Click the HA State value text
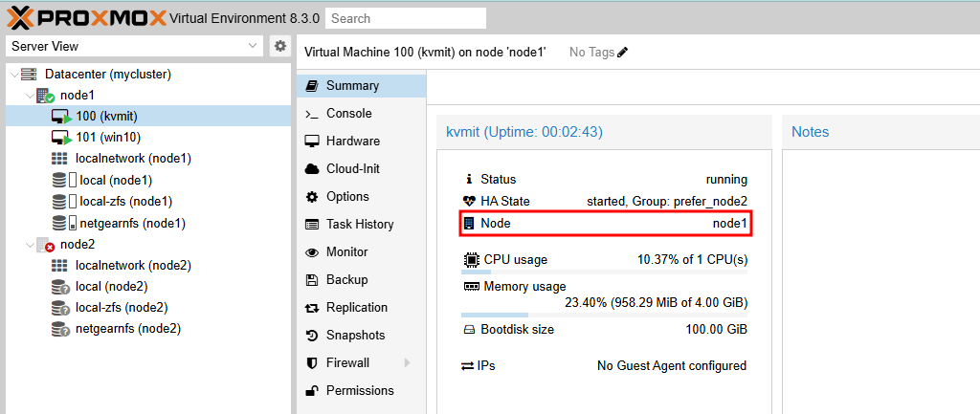The height and width of the screenshot is (414, 980). (667, 201)
